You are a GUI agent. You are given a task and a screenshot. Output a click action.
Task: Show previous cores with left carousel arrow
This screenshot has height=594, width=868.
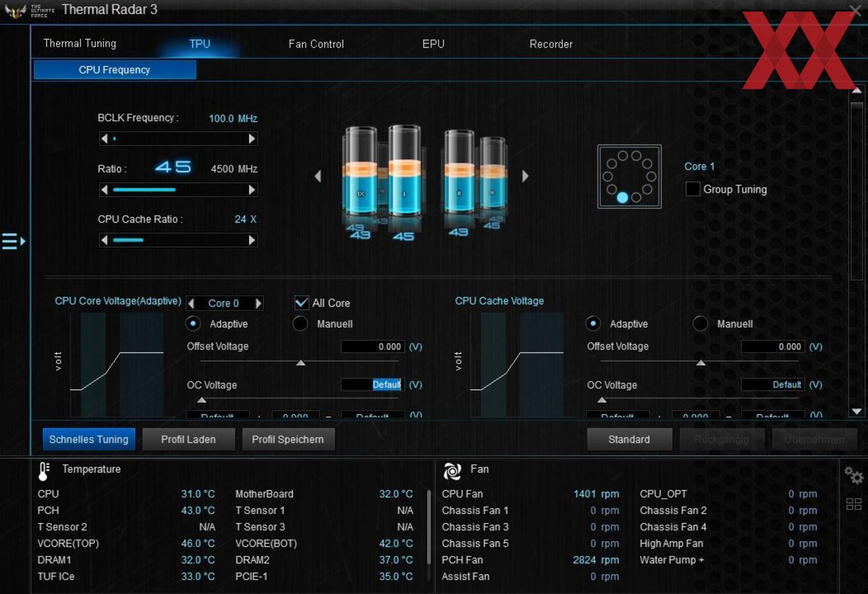click(x=318, y=176)
